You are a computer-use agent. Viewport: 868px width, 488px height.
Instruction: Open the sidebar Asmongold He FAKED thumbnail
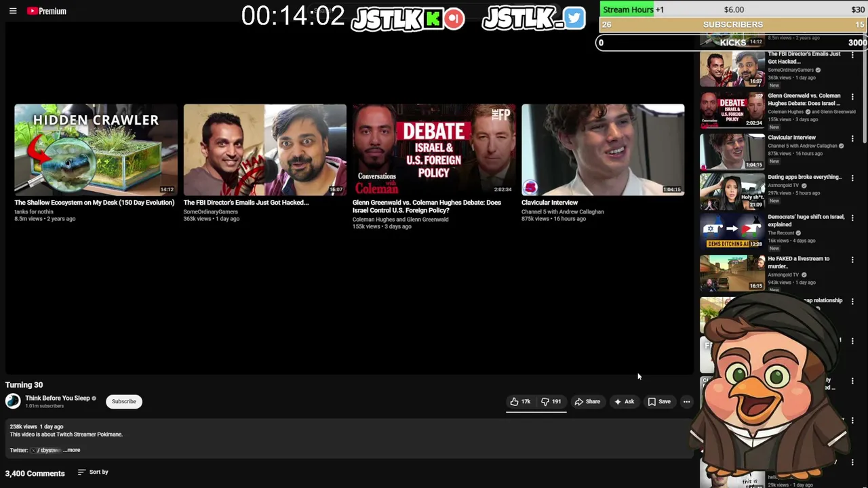point(732,272)
